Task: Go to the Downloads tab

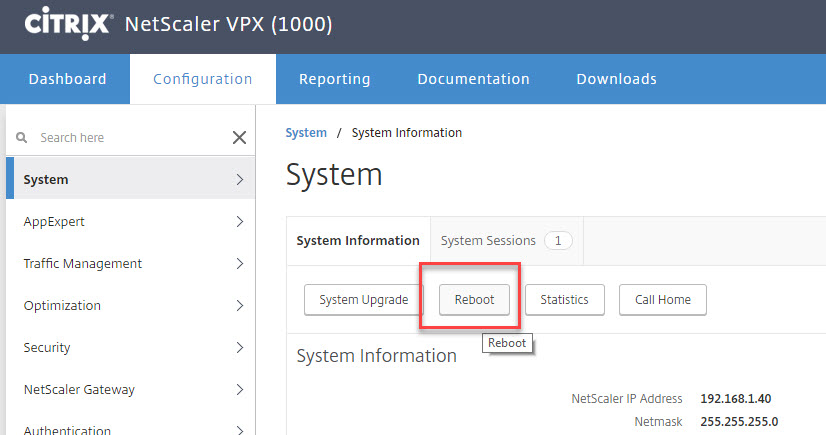Action: click(616, 79)
